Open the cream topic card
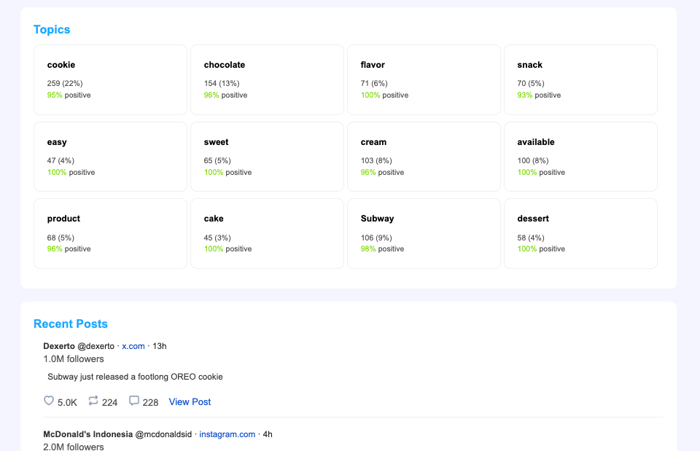Screen dimensions: 700x451 point(423,157)
